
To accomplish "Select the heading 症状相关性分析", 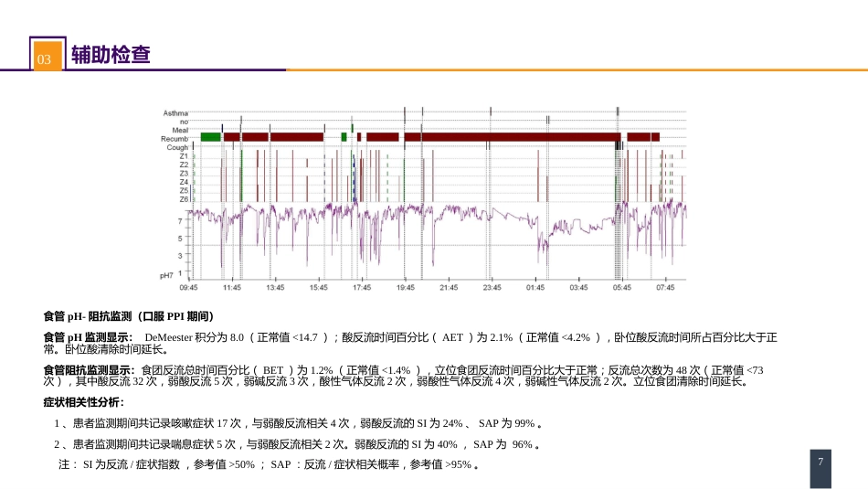I will pyautogui.click(x=84, y=402).
